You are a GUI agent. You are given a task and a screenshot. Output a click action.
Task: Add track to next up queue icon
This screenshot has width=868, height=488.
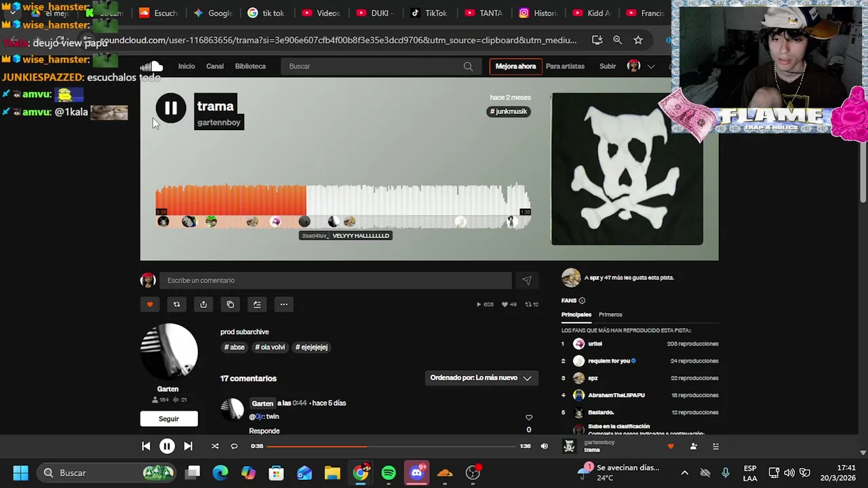(x=257, y=304)
